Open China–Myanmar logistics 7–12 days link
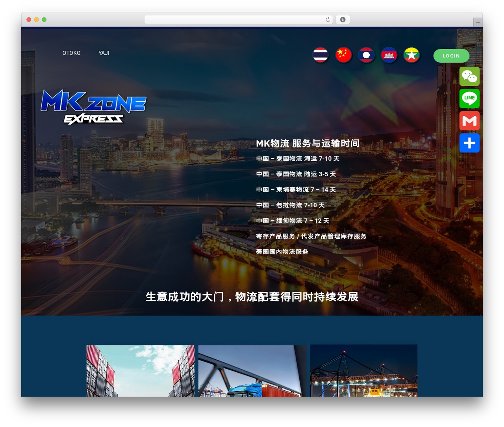504x427 pixels. click(x=293, y=221)
